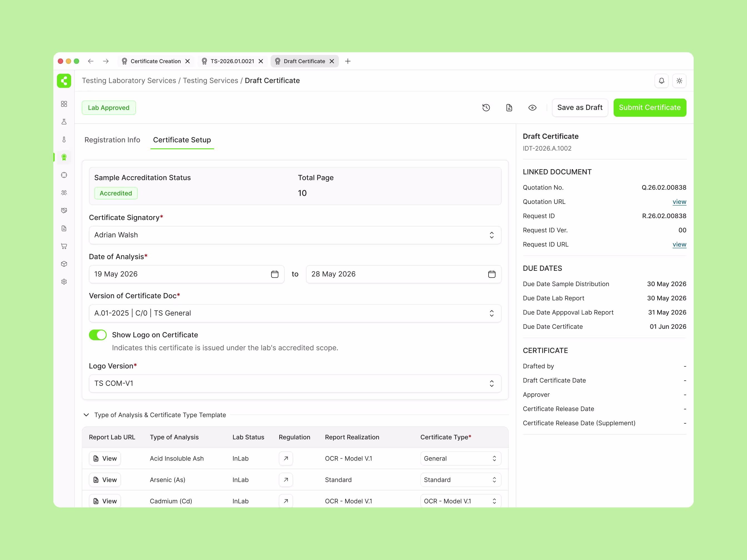Click the R.26.02.00838 request ID
Image resolution: width=747 pixels, height=560 pixels.
(x=664, y=216)
